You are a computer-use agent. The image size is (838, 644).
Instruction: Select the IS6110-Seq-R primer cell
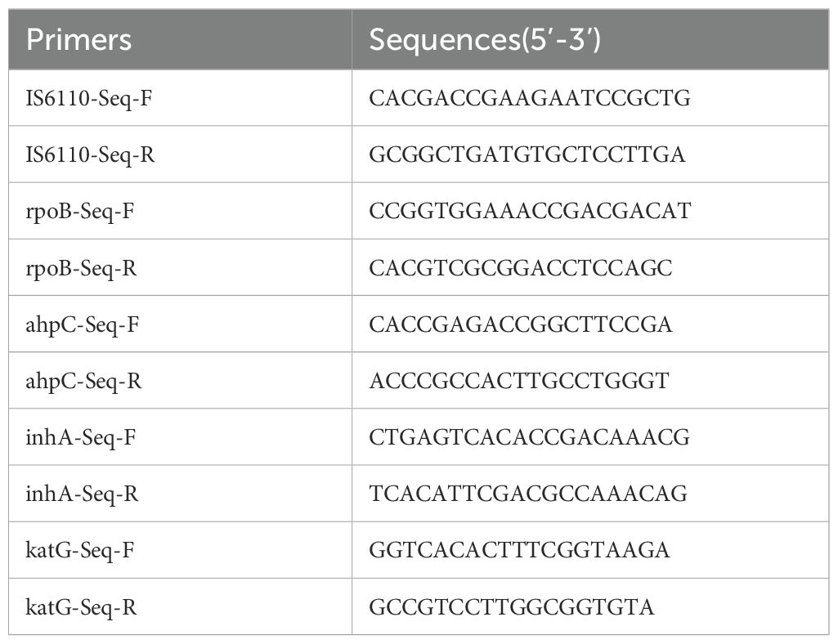pos(180,154)
